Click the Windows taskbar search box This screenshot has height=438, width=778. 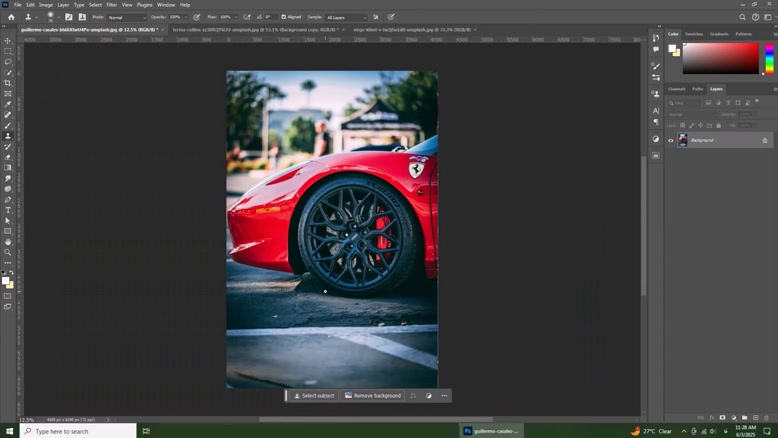pos(78,431)
